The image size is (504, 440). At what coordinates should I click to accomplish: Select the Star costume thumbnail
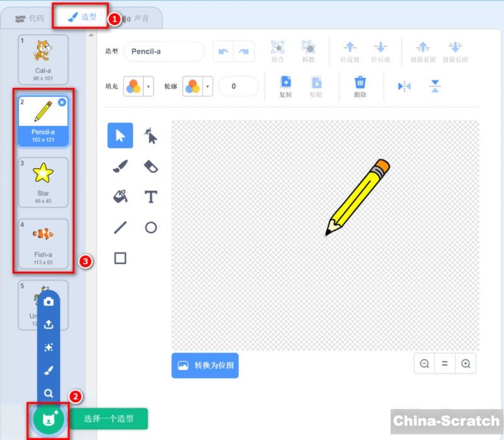[43, 183]
